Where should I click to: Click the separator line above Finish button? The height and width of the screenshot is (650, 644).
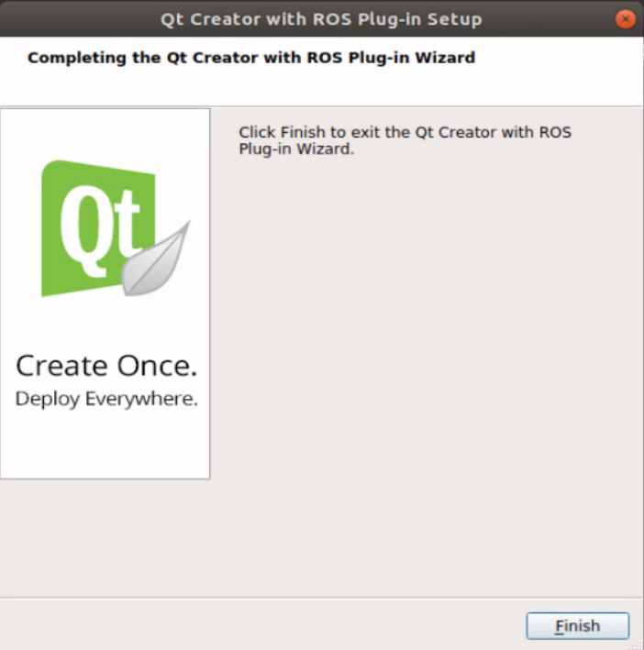coord(321,598)
